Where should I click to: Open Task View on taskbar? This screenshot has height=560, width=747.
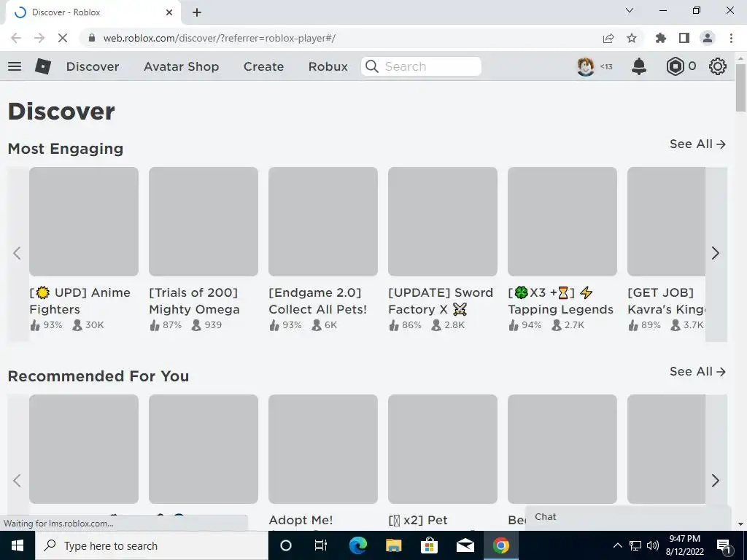tap(321, 545)
